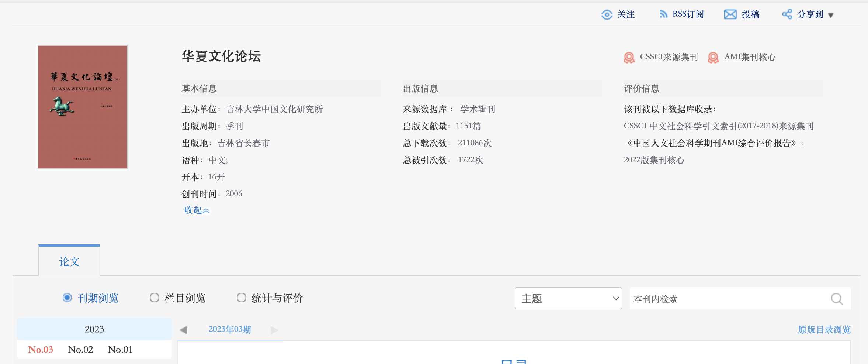The width and height of the screenshot is (868, 364).
Task: Click the 华夏文化论坛 journal cover thumbnail
Action: (x=83, y=107)
